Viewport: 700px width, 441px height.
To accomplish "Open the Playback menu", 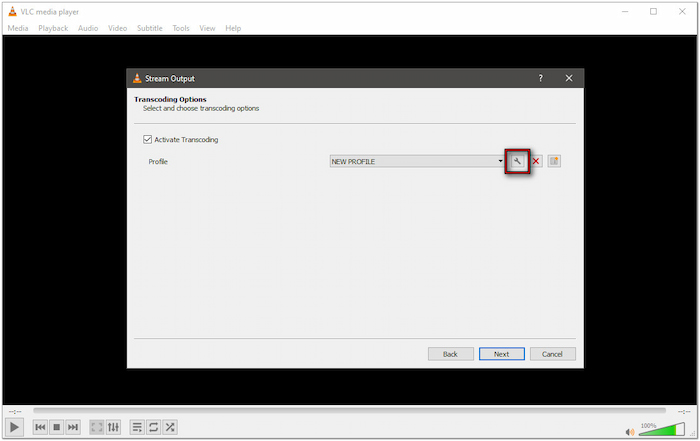I will click(53, 28).
